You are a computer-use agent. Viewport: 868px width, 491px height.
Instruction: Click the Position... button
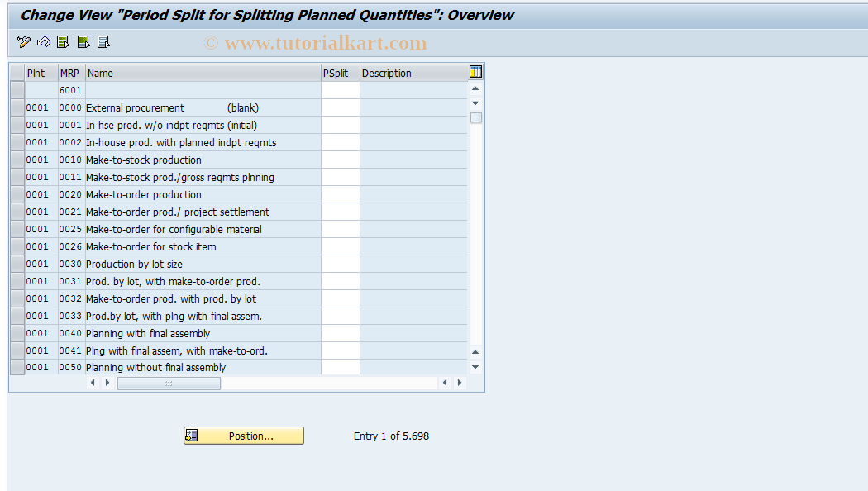coord(244,436)
